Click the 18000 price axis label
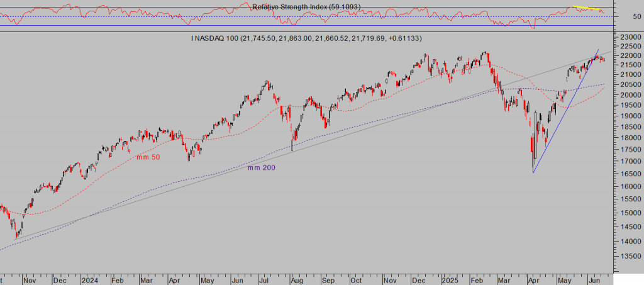The width and height of the screenshot is (644, 285). [x=630, y=138]
